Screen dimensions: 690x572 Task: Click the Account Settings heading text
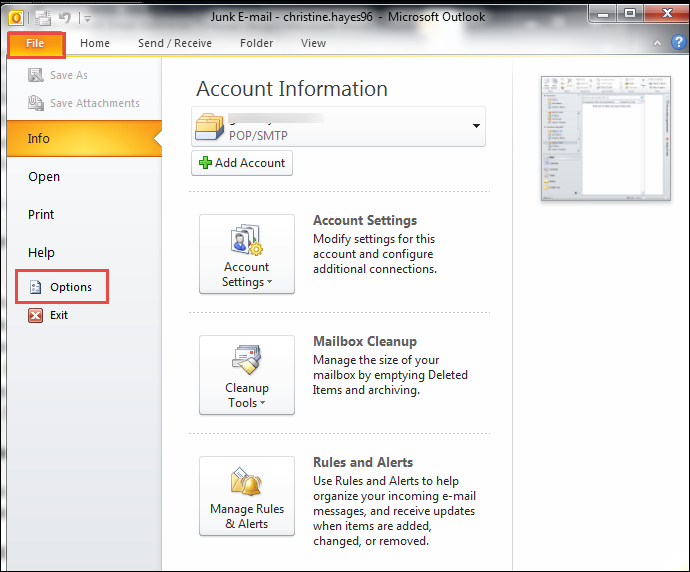click(365, 220)
